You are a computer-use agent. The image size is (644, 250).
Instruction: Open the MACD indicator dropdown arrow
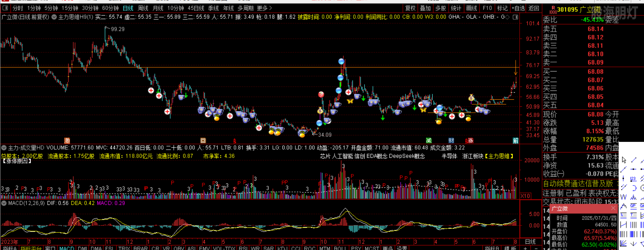coord(4,203)
